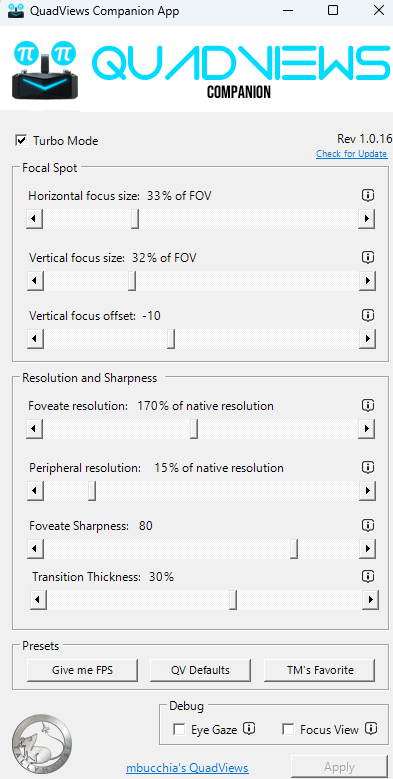Viewport: 393px width, 779px height.
Task: Enable the Focus View debug checkbox
Action: click(288, 729)
